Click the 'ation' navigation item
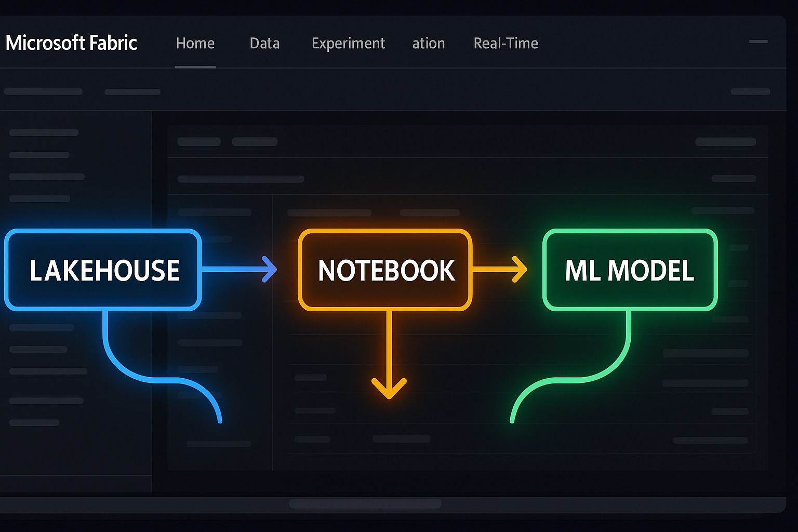This screenshot has width=798, height=532. (x=428, y=44)
